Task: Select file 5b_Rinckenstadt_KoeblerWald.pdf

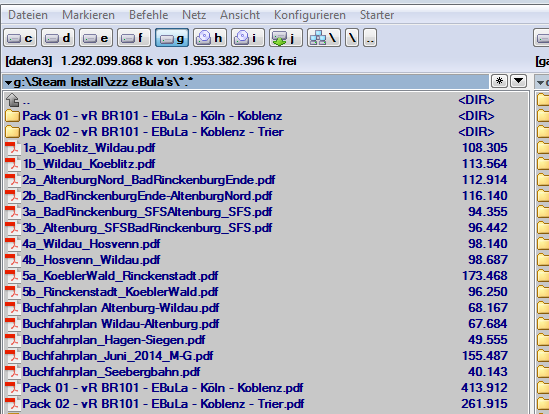Action: coord(120,292)
